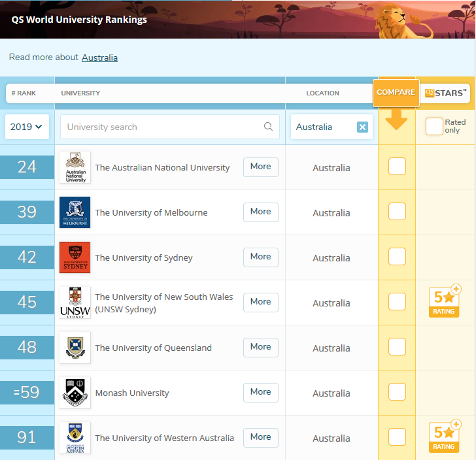The width and height of the screenshot is (476, 460).
Task: Open Western Australia 5-star rating badge
Action: coord(445,436)
